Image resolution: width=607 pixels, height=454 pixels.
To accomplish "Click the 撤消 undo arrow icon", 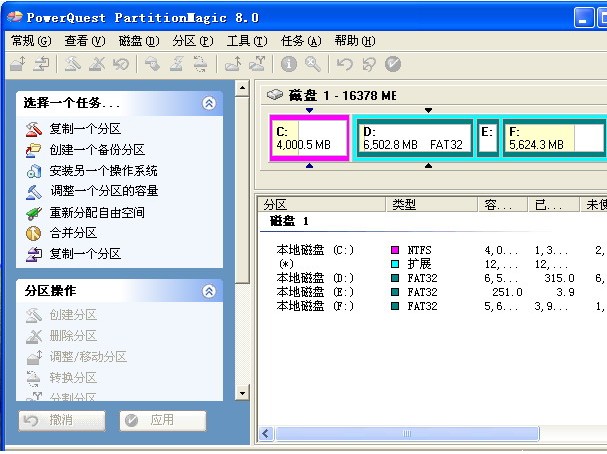I will [x=31, y=420].
